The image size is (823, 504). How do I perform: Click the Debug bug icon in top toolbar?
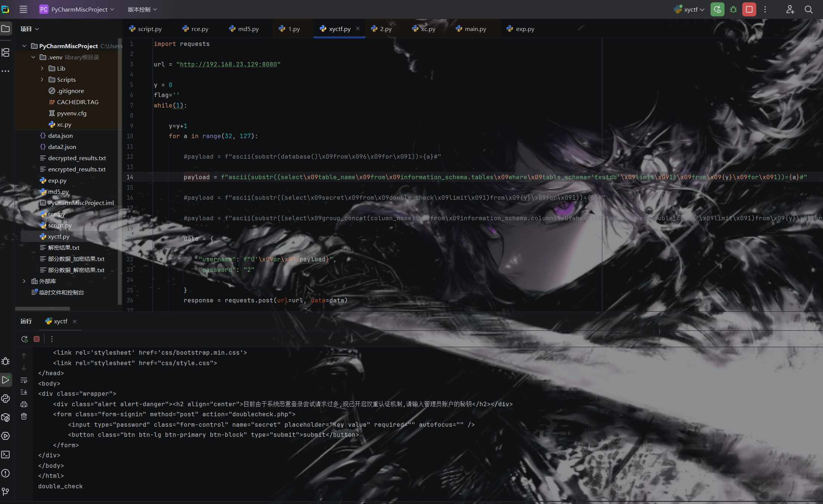pyautogui.click(x=733, y=9)
